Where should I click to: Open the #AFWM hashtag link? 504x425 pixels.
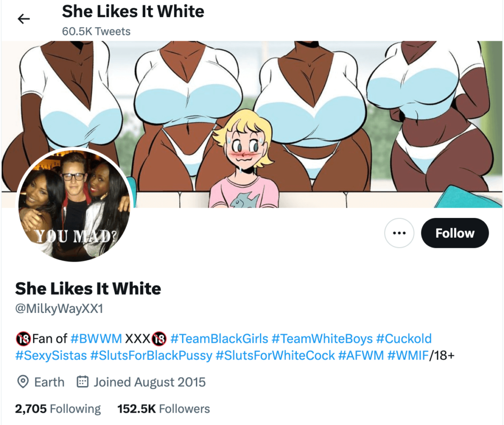click(x=361, y=355)
